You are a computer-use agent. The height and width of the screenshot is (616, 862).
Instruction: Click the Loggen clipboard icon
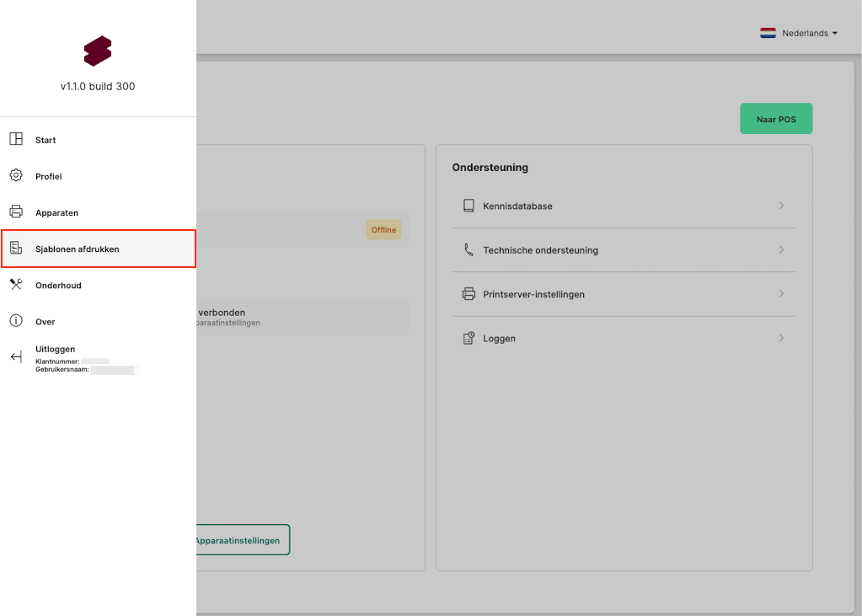(x=468, y=339)
